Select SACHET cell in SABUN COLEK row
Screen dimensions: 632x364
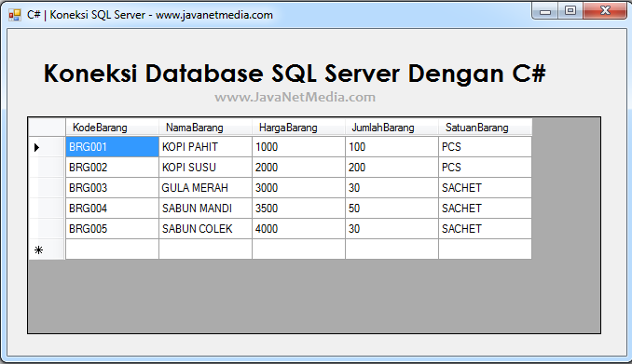(x=485, y=229)
